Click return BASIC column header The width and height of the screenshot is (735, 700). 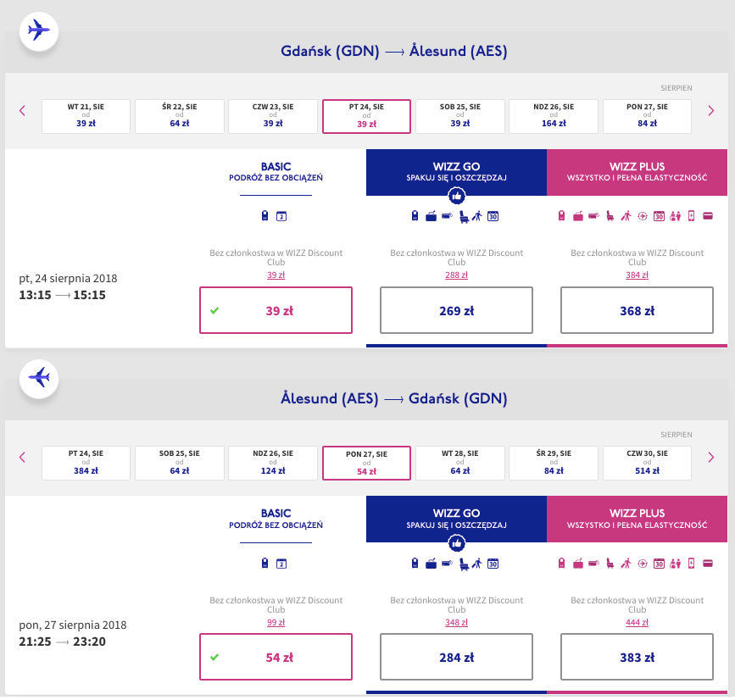tap(276, 519)
